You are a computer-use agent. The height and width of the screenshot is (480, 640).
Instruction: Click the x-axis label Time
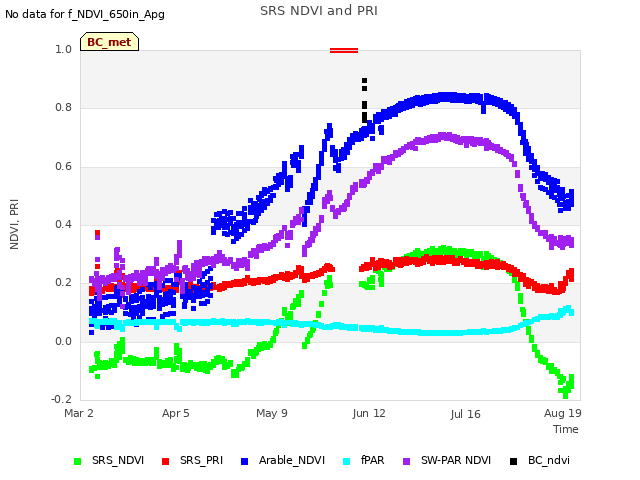click(566, 429)
